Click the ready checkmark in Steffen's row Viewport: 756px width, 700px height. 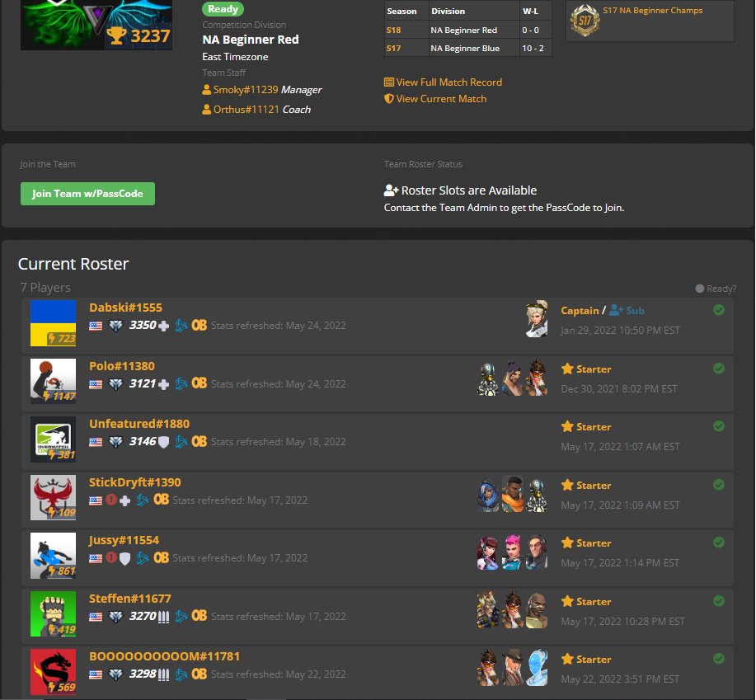718,601
